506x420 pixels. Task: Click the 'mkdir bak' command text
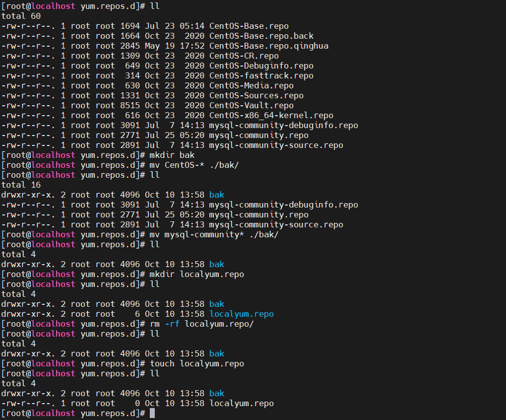(172, 155)
